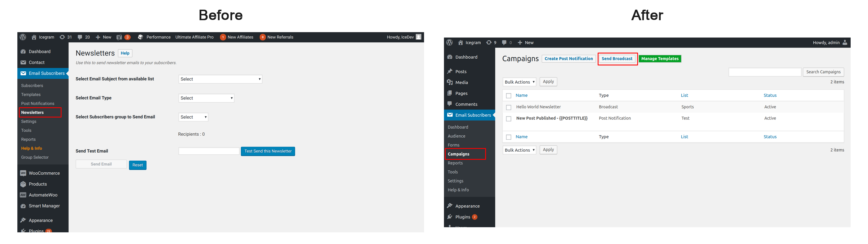Open Dashboard gauge icon in Before sidebar
The width and height of the screenshot is (868, 244).
tap(23, 51)
